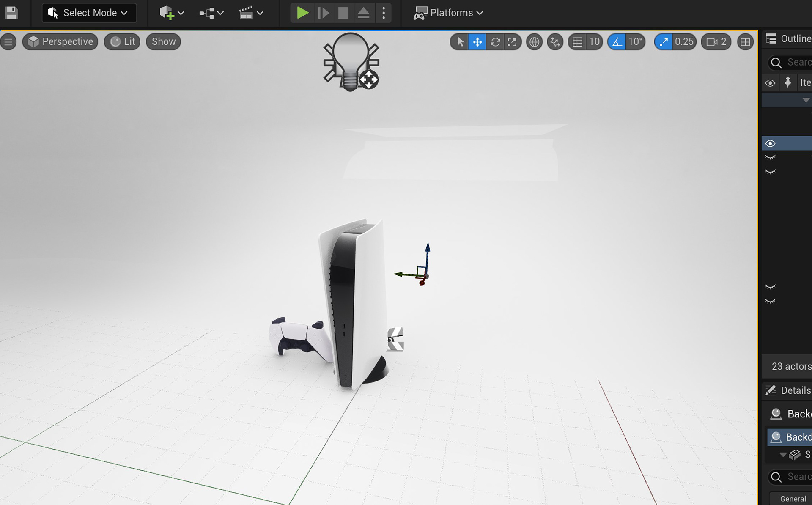Toggle surface snapping icon

[x=555, y=42]
